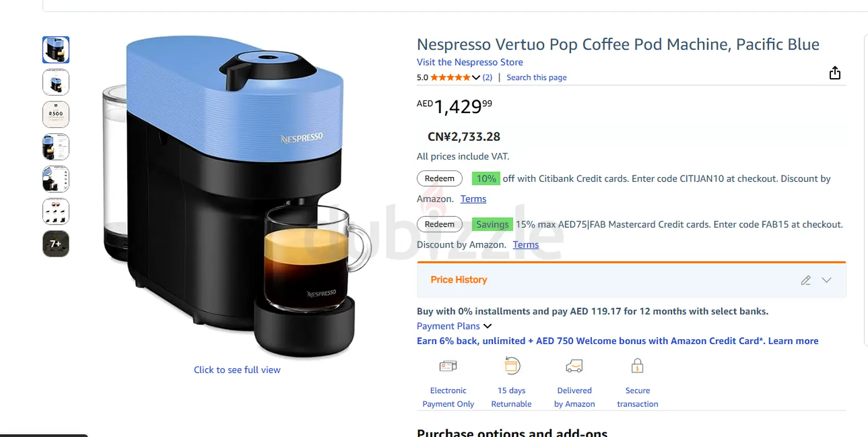Image resolution: width=868 pixels, height=437 pixels.
Task: Click the five-star rating icons
Action: coord(450,78)
